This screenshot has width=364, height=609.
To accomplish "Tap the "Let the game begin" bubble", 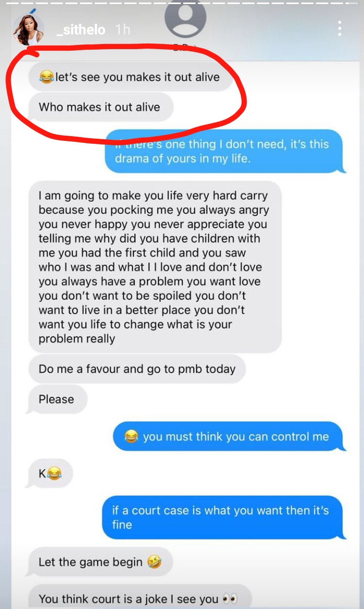I will point(99,561).
